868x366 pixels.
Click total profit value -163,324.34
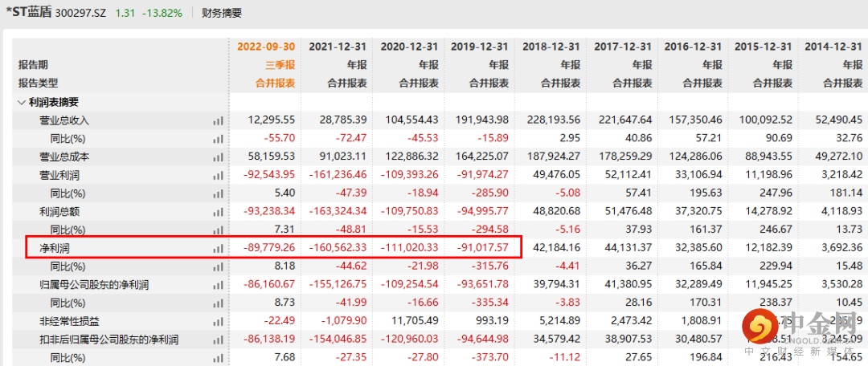point(338,212)
